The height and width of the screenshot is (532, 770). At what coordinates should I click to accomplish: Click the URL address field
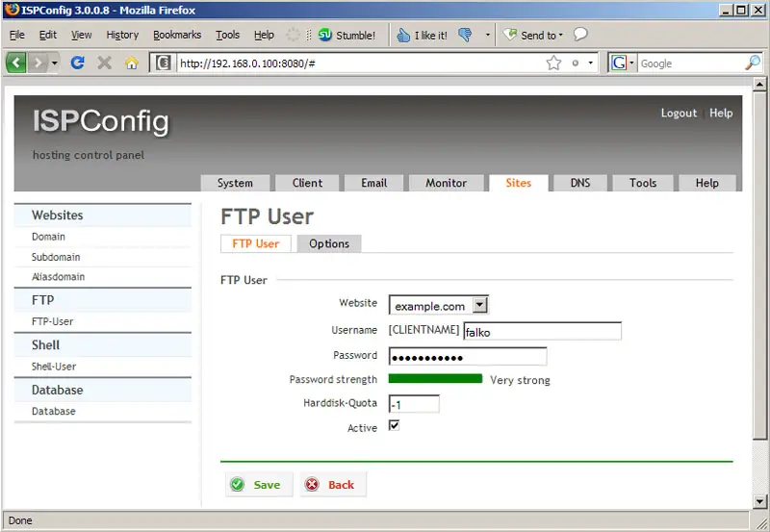click(358, 63)
